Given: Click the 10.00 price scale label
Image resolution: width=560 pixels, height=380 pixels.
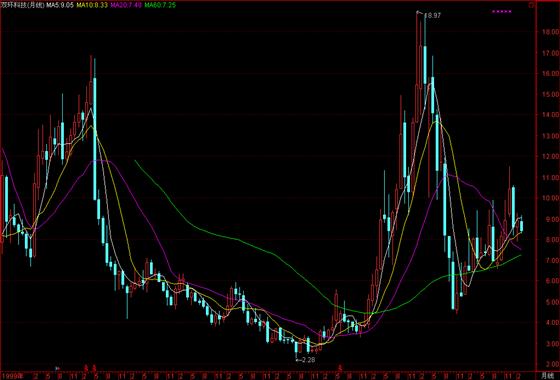Looking at the screenshot, I should coord(549,198).
